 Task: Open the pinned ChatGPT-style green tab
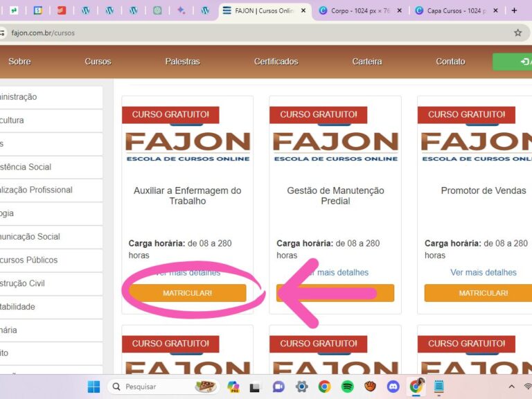[157, 11]
